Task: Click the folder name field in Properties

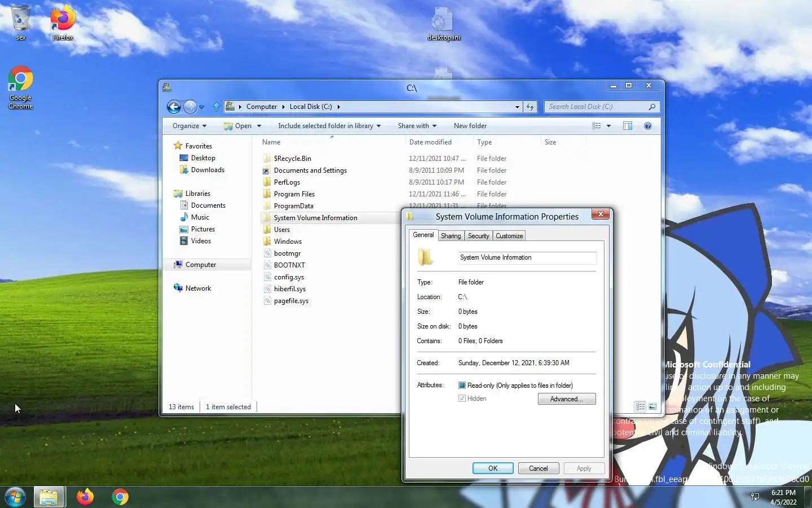Action: click(x=527, y=257)
